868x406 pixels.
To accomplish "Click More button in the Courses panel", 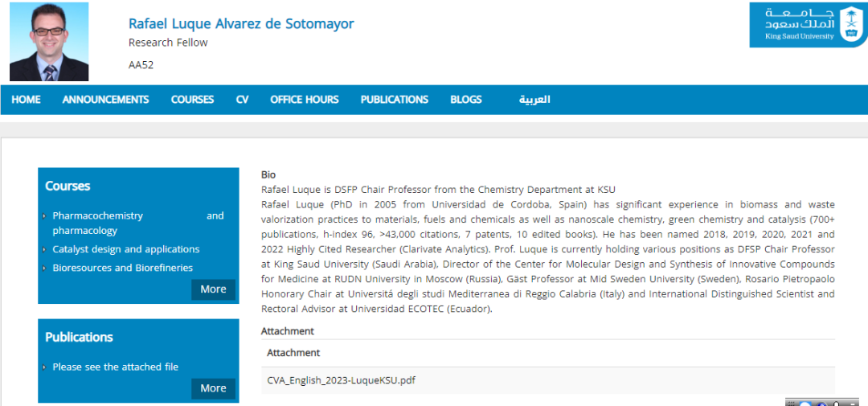I will coord(213,289).
